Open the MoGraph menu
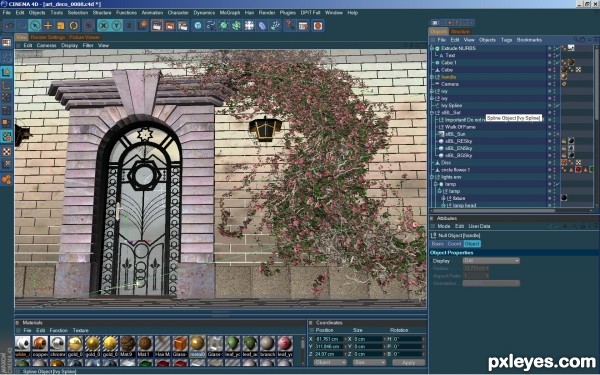This screenshot has height=375, width=600. 230,13
